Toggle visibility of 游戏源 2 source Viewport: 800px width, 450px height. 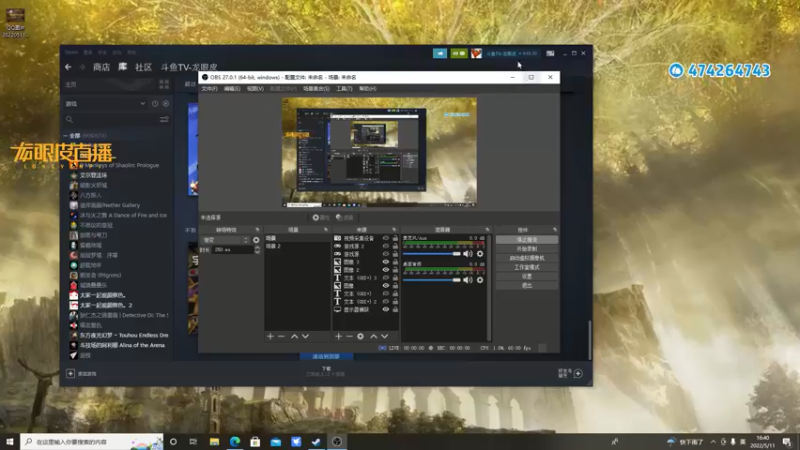(x=386, y=246)
